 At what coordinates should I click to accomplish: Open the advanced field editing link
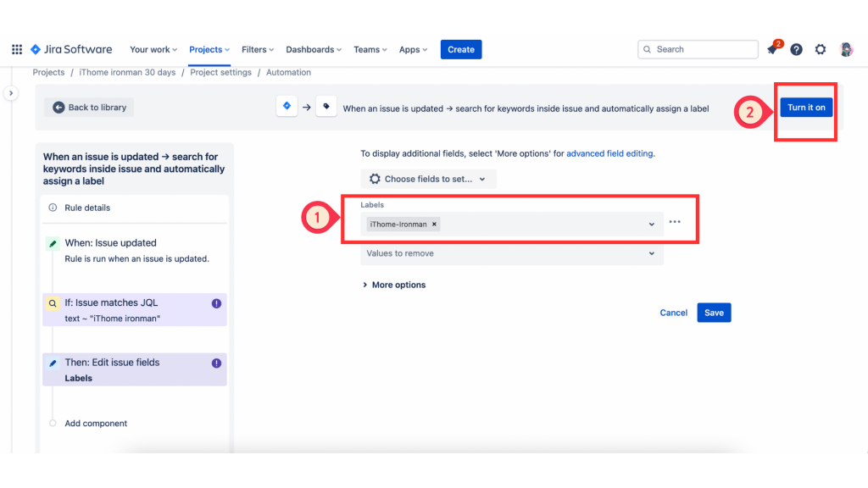tap(609, 153)
